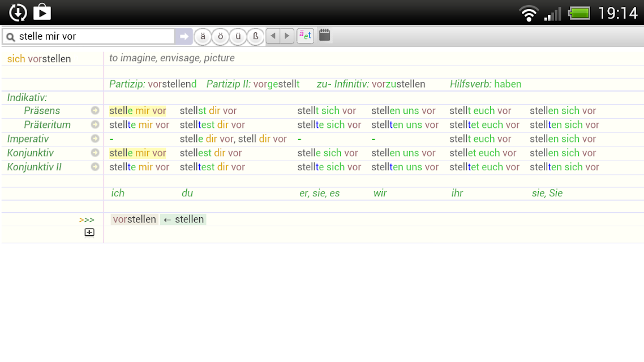The image size is (644, 362).
Task: Select Präsens form 'stellen uns vor'
Action: tap(403, 110)
